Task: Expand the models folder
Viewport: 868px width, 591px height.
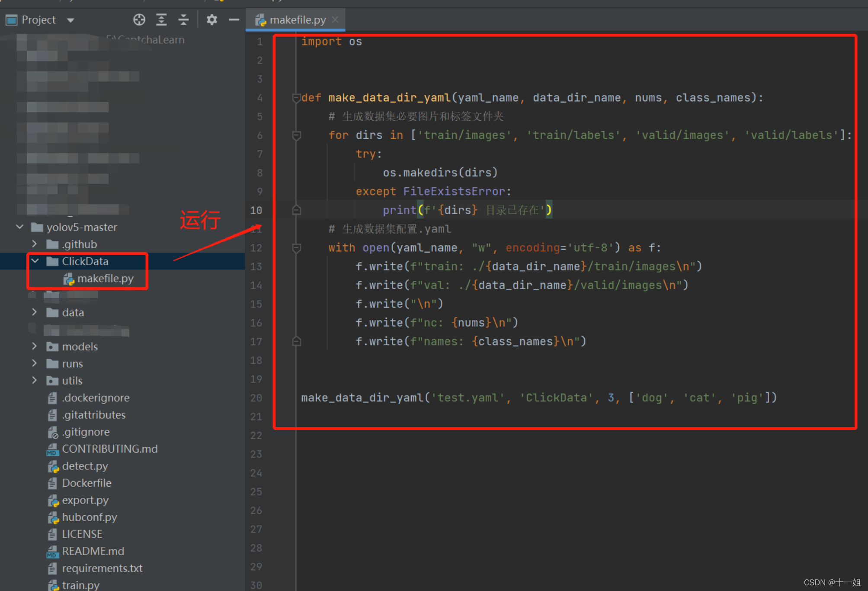Action: click(35, 346)
